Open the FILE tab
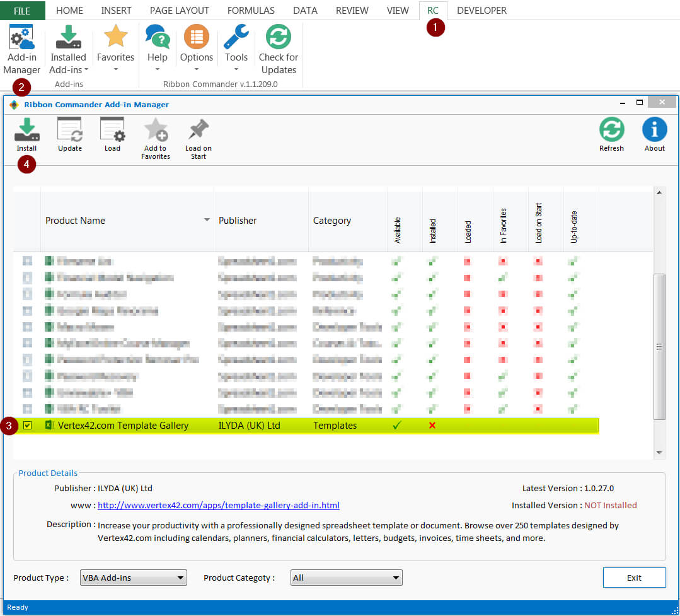The width and height of the screenshot is (680, 616). point(22,11)
